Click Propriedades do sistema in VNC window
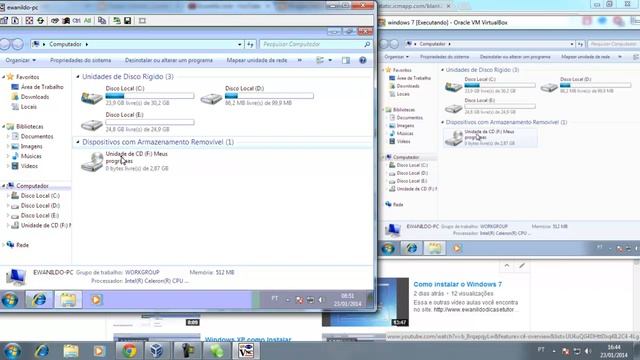The height and width of the screenshot is (360, 640). 80,60
